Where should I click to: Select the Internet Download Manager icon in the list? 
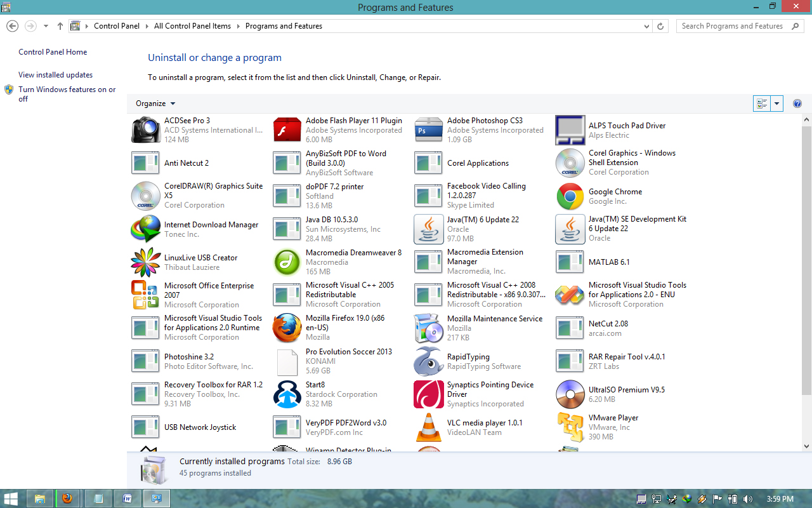146,229
